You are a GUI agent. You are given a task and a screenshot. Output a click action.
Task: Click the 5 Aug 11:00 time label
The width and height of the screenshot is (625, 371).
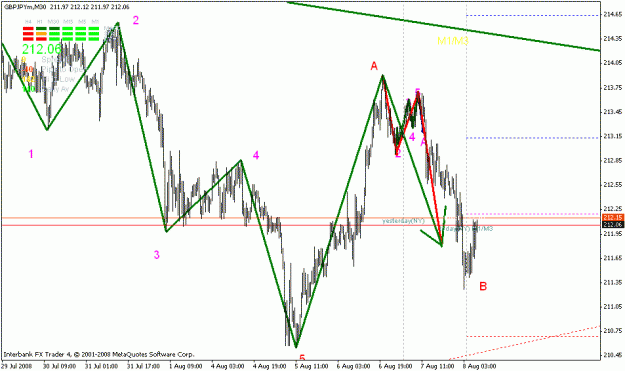pos(312,366)
